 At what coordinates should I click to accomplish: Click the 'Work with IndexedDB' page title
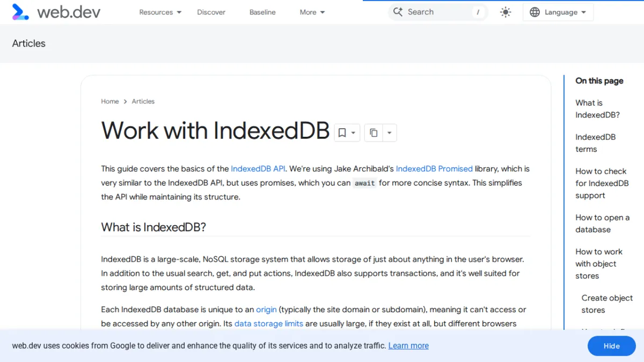tap(215, 130)
